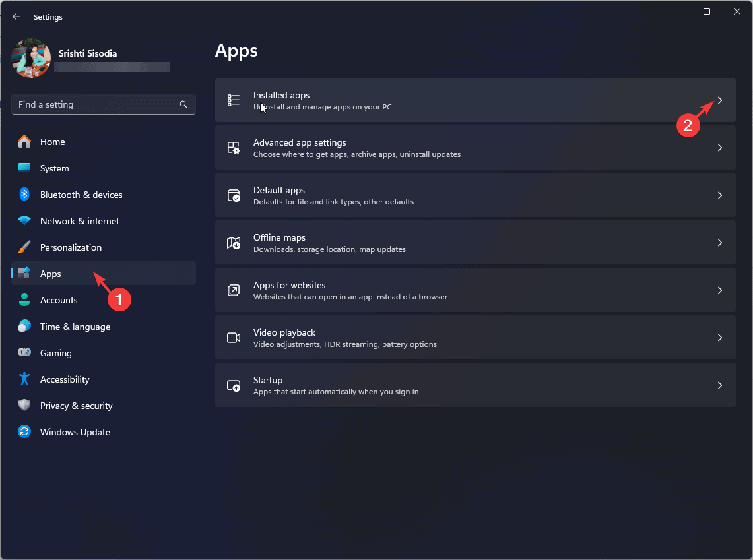Click the search magnifier in Find a setting
The image size is (753, 560).
[x=183, y=104]
